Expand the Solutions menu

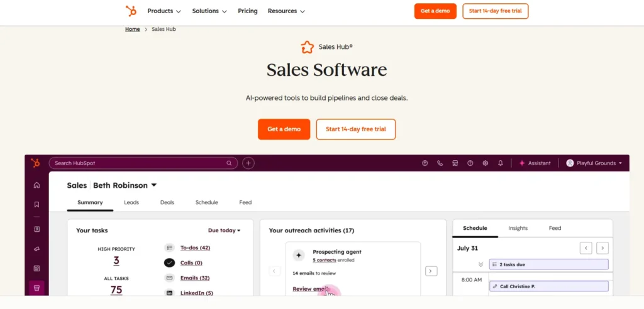click(209, 11)
